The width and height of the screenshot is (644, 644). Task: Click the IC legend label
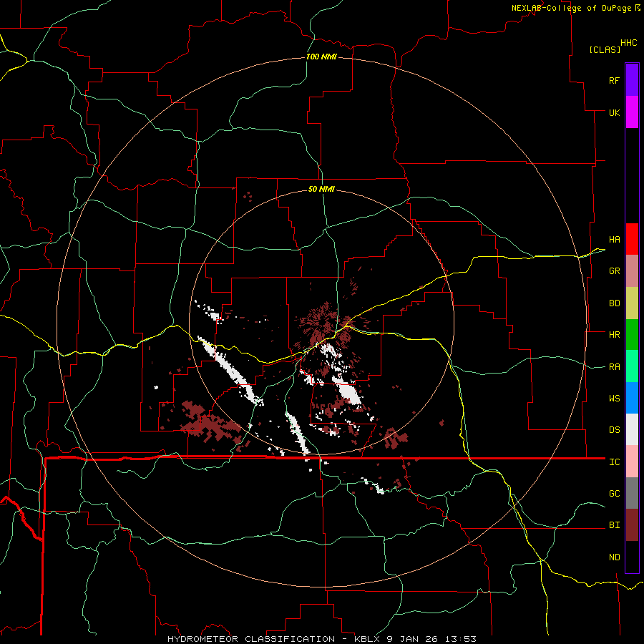click(614, 462)
